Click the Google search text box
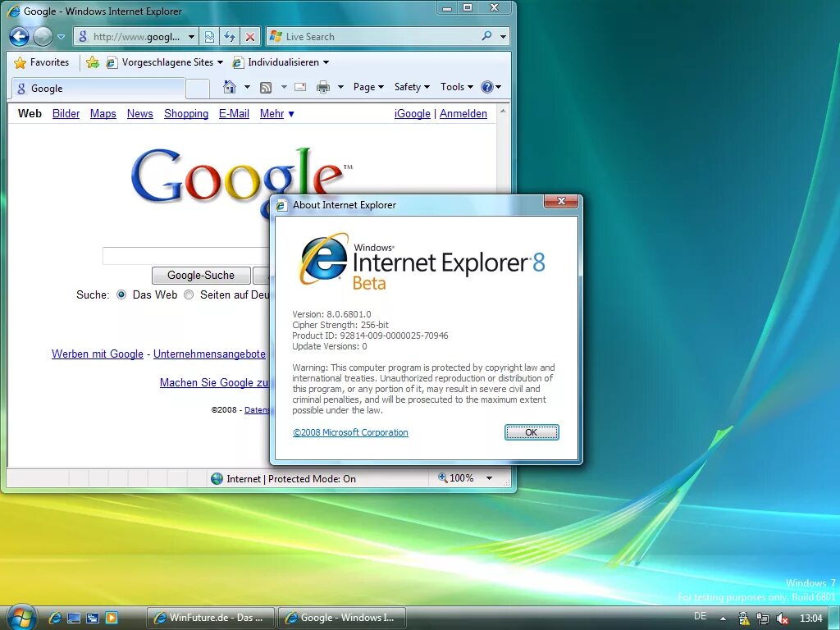Image resolution: width=840 pixels, height=630 pixels. point(186,256)
